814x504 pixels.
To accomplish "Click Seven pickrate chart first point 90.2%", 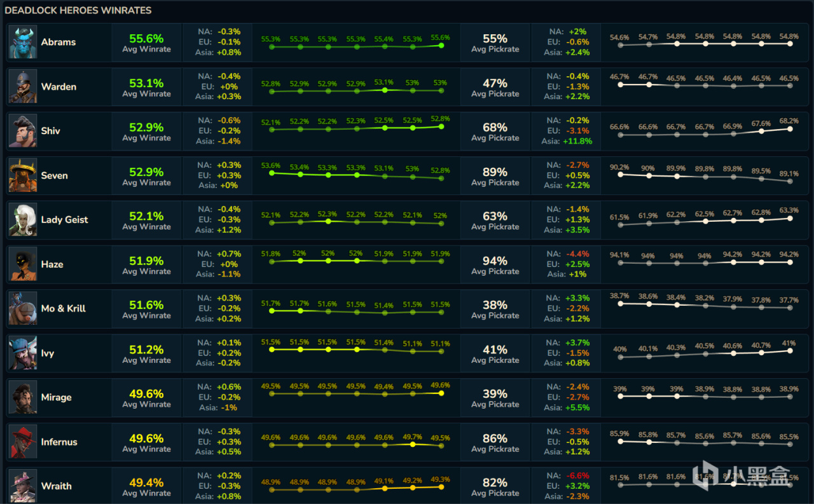I will 620,174.
